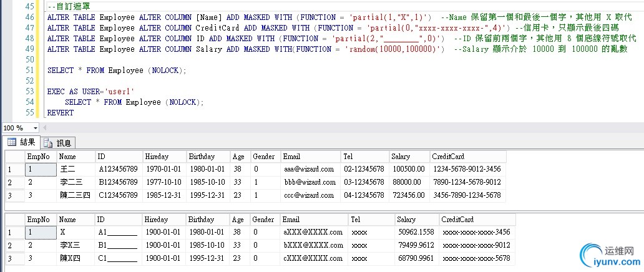Screen dimensions: 644x272
Task: Click the Hireday value 1970-01-01
Action: 164,169
